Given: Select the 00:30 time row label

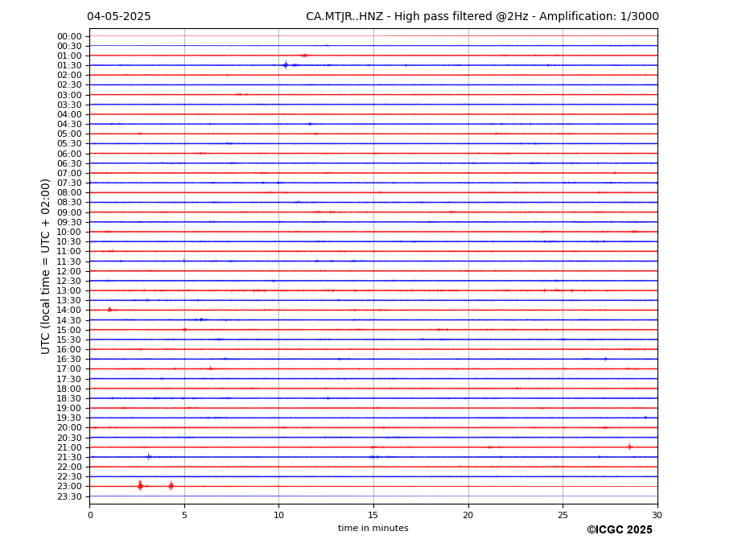Looking at the screenshot, I should coord(69,46).
